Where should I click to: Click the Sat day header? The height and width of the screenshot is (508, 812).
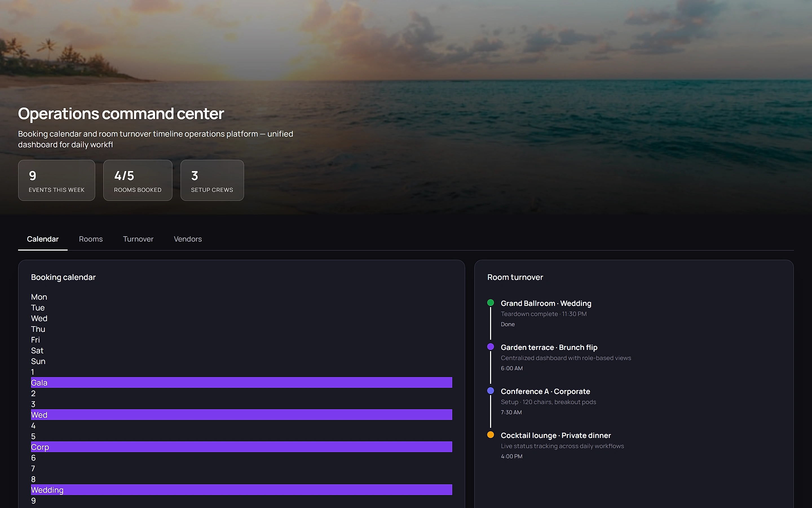[x=37, y=351]
